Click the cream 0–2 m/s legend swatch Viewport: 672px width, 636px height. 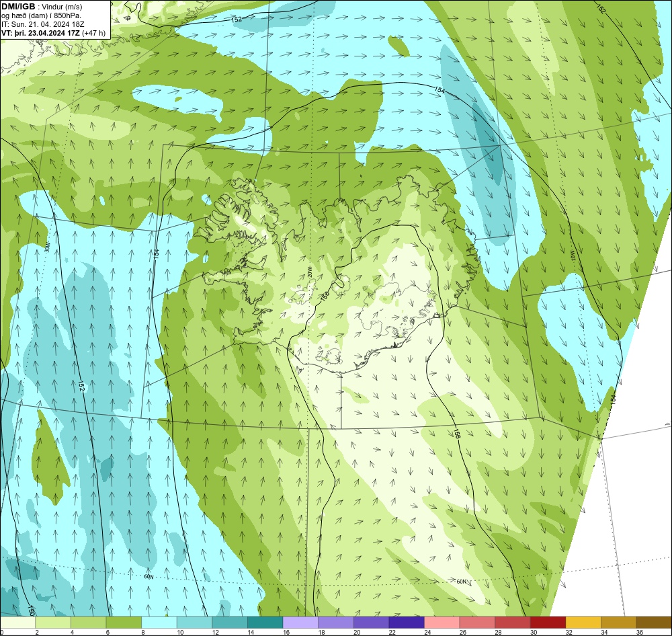click(17, 623)
